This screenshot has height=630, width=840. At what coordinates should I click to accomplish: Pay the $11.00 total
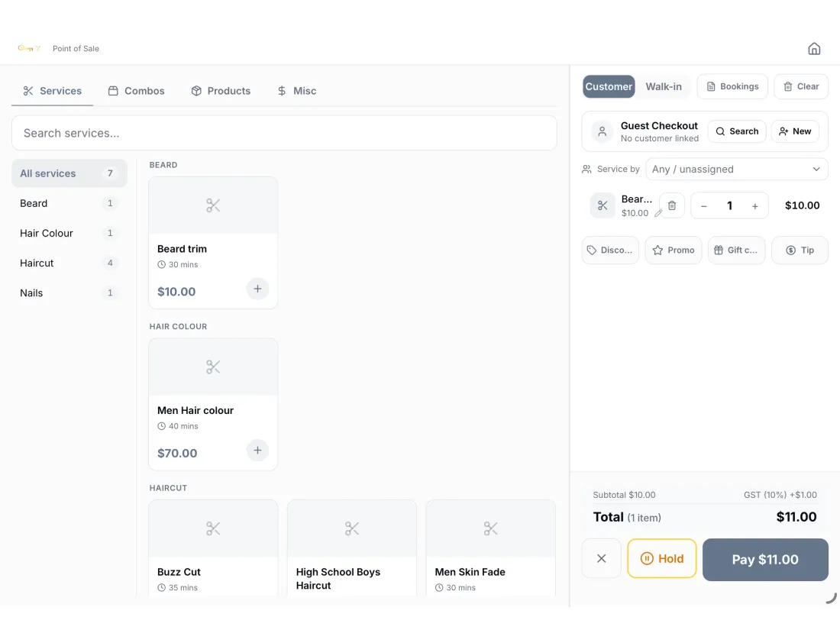(765, 560)
